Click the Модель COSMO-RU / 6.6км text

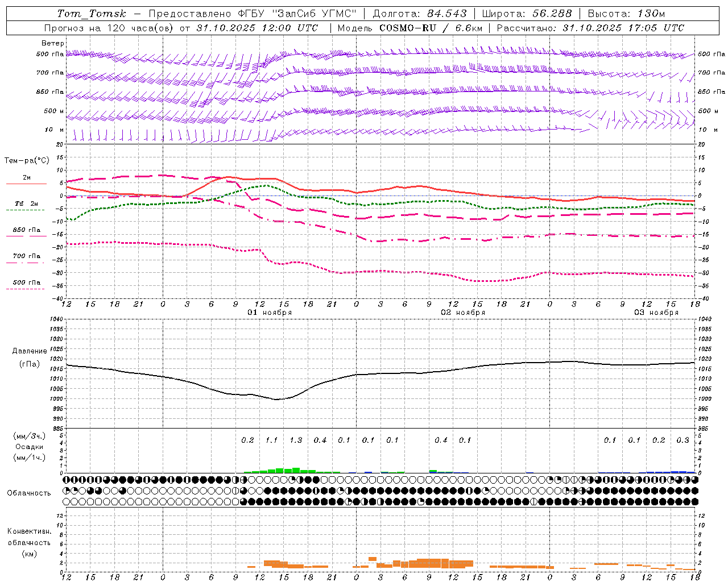tap(409, 28)
